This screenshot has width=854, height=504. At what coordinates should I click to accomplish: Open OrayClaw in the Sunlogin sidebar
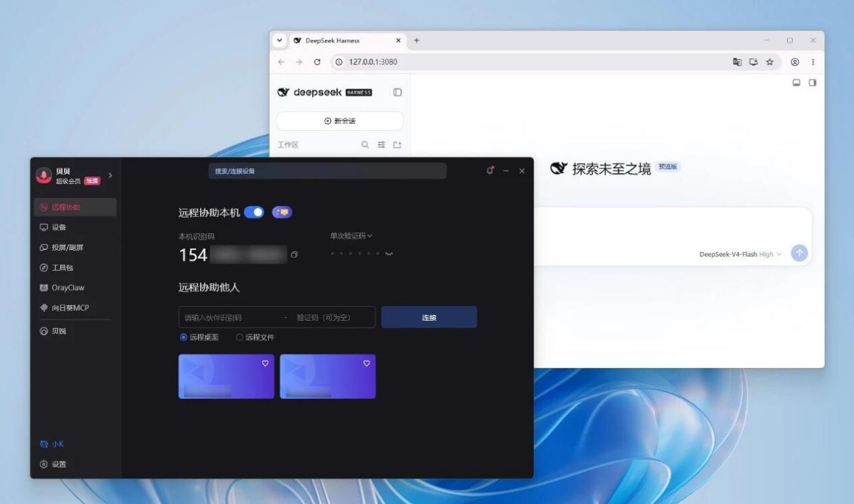pyautogui.click(x=75, y=288)
